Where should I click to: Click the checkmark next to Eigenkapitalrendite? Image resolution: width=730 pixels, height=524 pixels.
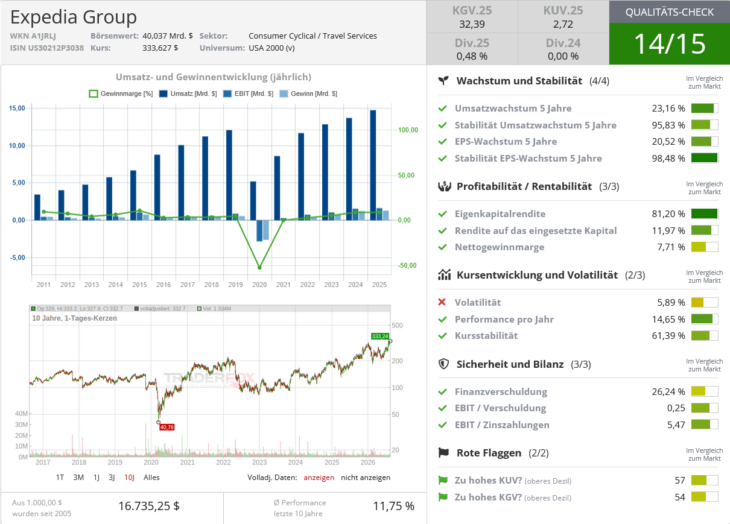pos(442,214)
